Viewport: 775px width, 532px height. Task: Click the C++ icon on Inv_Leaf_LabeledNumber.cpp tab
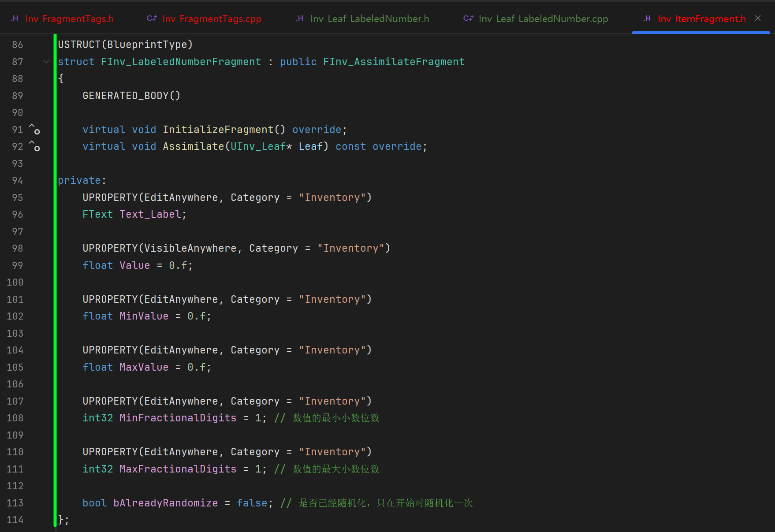coord(468,19)
